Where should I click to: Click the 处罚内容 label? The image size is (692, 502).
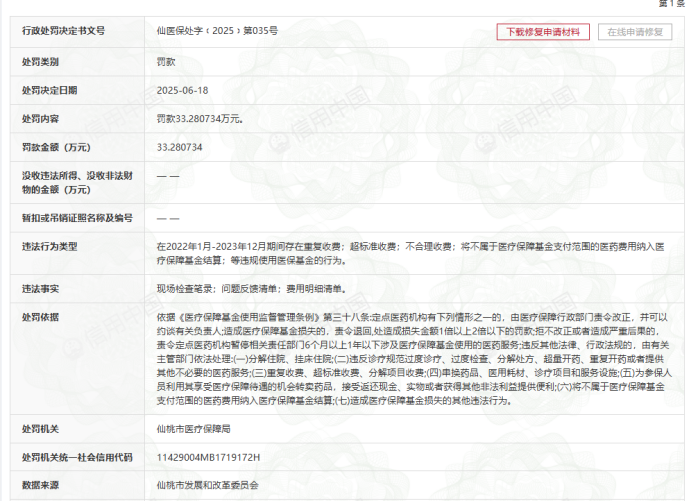[41, 119]
